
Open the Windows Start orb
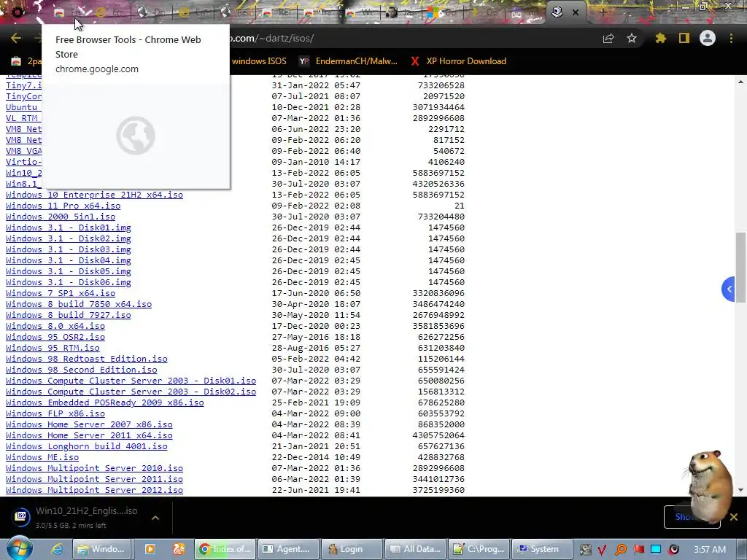(19, 549)
